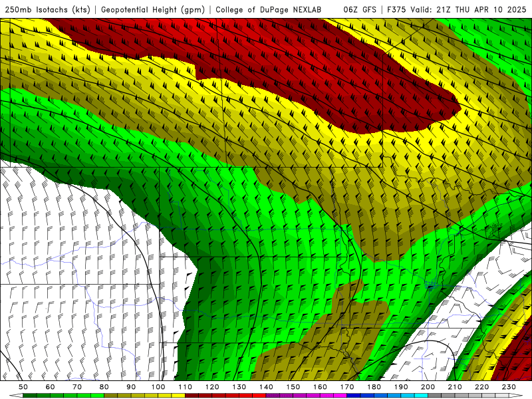Viewport: 532px width, 399px height.
Task: Click the '220' color bar label
Action: coord(481,387)
